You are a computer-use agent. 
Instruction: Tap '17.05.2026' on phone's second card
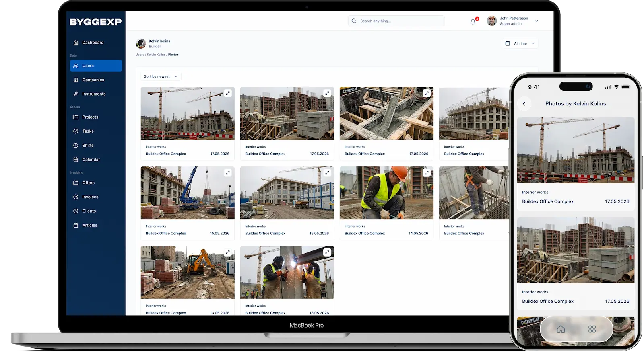click(x=617, y=302)
